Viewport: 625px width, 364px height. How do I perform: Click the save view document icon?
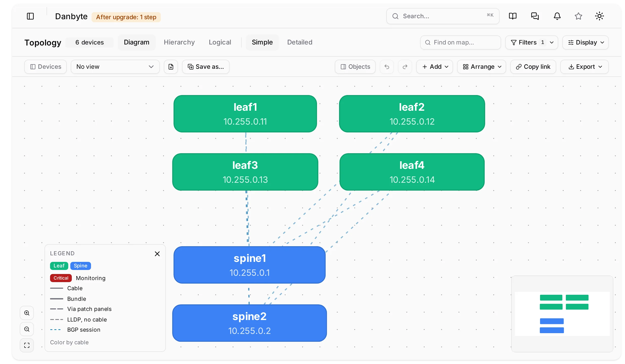coord(171,67)
